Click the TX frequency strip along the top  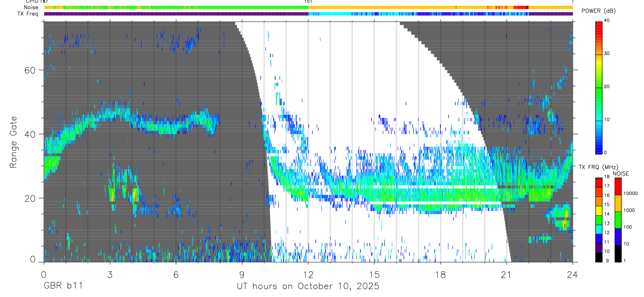pos(308,14)
